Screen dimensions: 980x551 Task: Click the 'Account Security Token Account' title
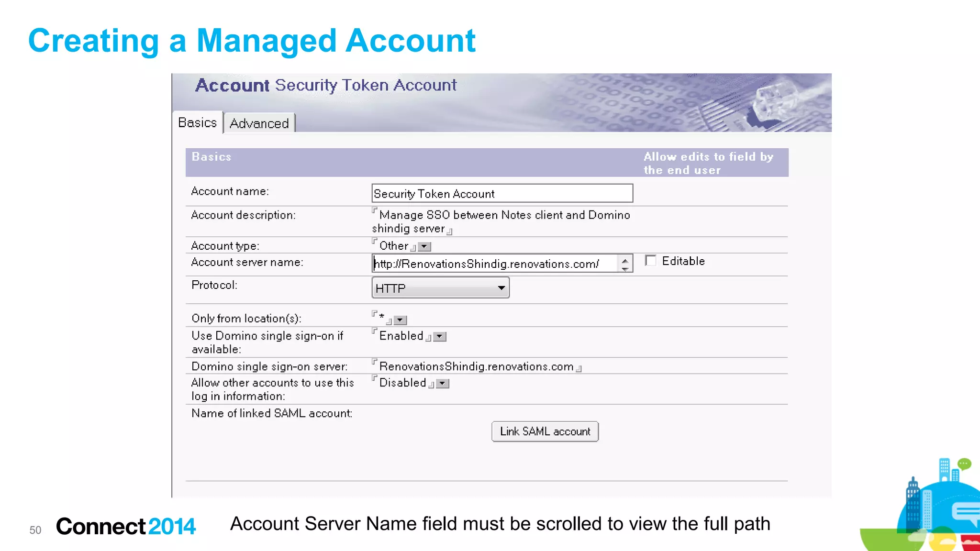click(326, 85)
